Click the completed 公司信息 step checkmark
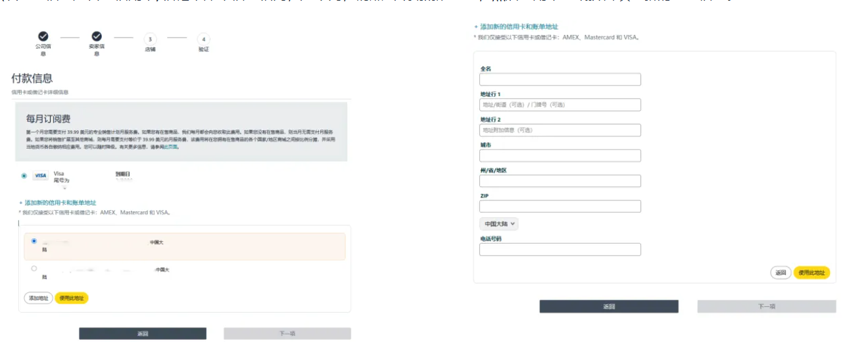Viewport: 868px width, 345px height. (x=43, y=36)
